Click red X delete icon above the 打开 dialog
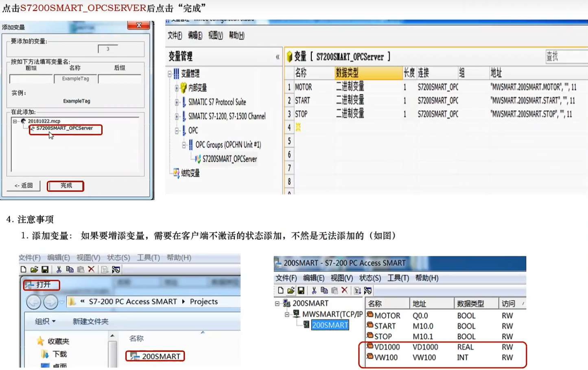The width and height of the screenshot is (588, 370). pyautogui.click(x=91, y=269)
